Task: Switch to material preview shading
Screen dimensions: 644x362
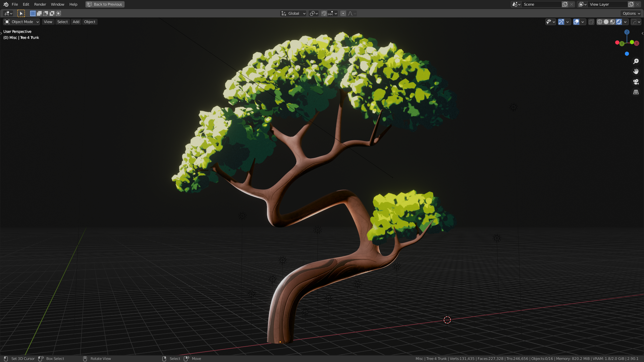Action: 612,22
